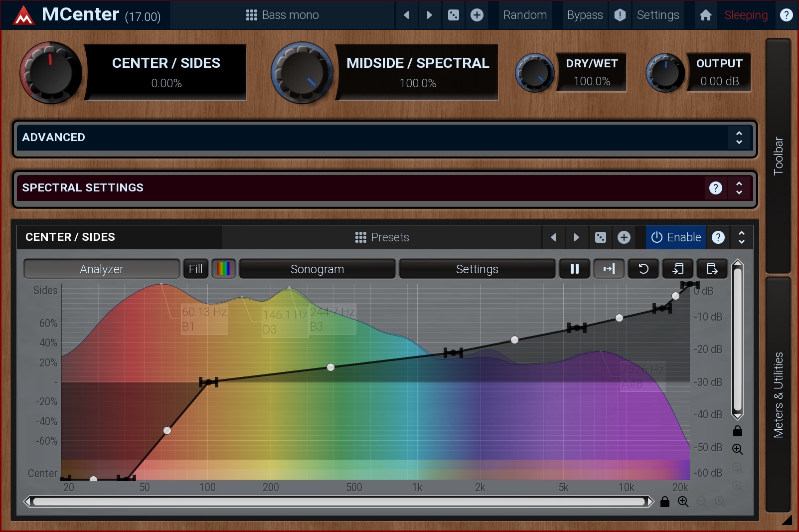
Task: Click the Random button
Action: click(525, 15)
